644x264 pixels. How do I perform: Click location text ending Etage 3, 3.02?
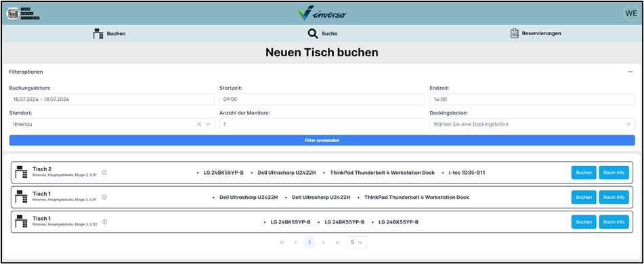pyautogui.click(x=65, y=225)
